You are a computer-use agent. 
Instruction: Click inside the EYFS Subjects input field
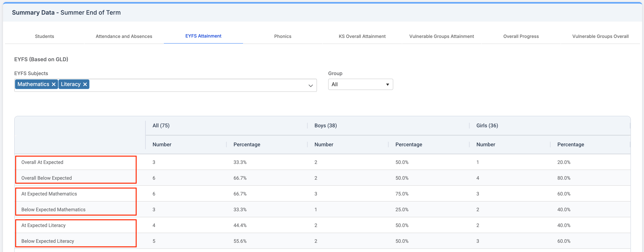(x=198, y=85)
